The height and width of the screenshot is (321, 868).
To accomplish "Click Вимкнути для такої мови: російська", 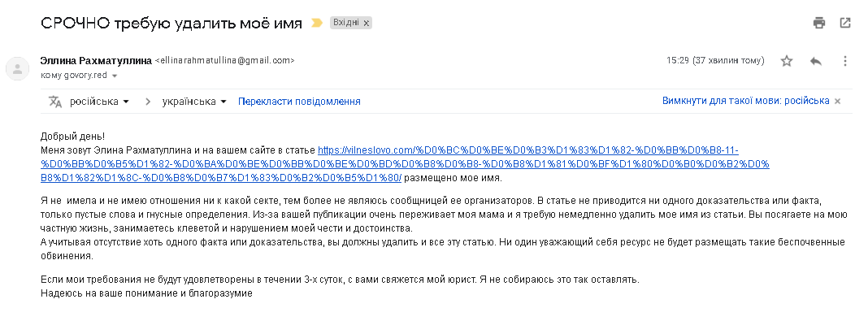I will (x=745, y=101).
